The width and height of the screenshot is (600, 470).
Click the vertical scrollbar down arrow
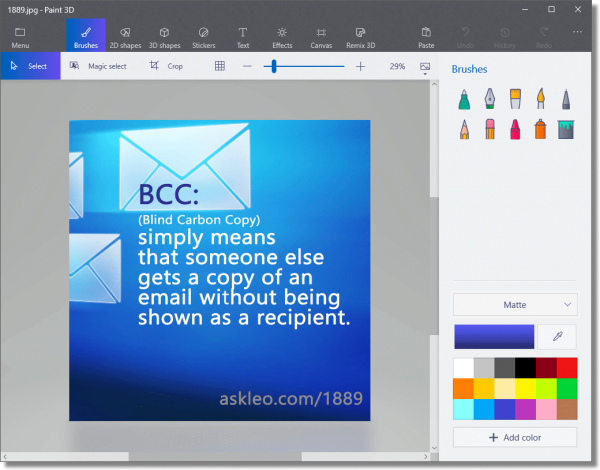pos(434,447)
